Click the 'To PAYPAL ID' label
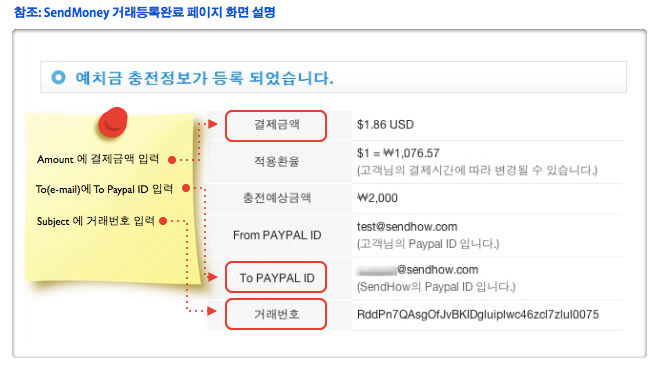660x388 pixels. point(276,277)
